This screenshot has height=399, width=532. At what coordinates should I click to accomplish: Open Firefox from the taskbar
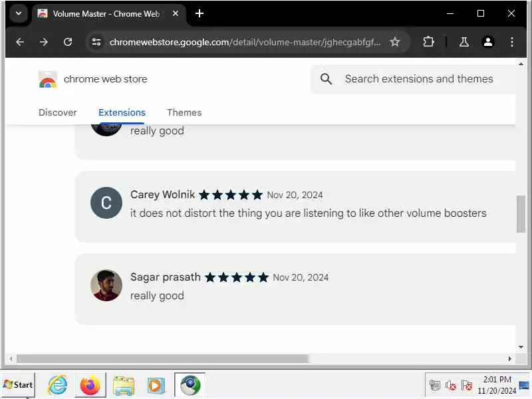[x=90, y=385]
